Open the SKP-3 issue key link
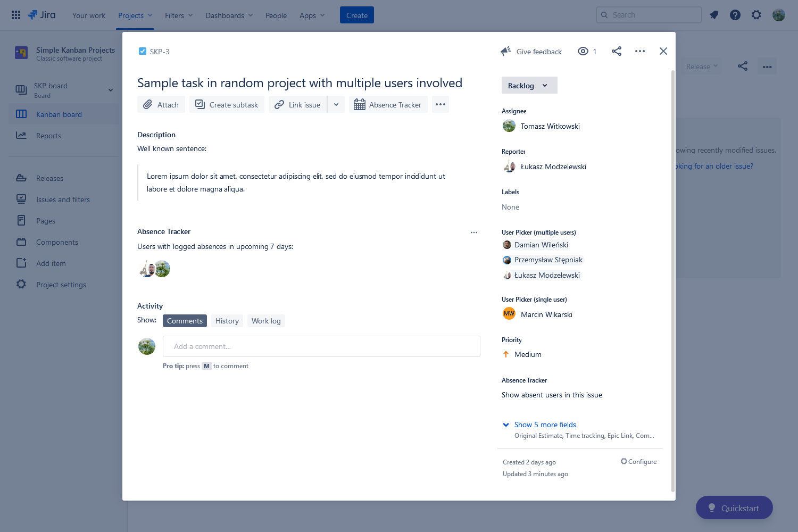Viewport: 798px width, 532px height. pos(160,52)
